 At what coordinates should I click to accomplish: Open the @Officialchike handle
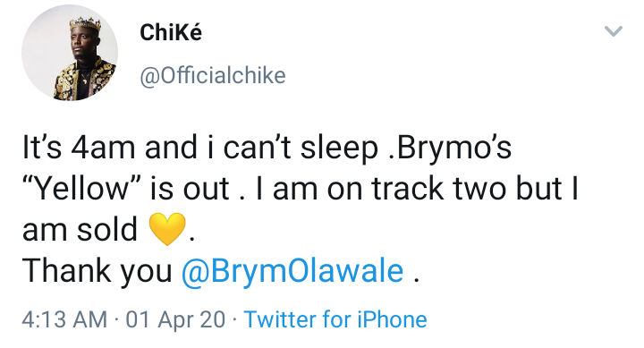pos(213,76)
